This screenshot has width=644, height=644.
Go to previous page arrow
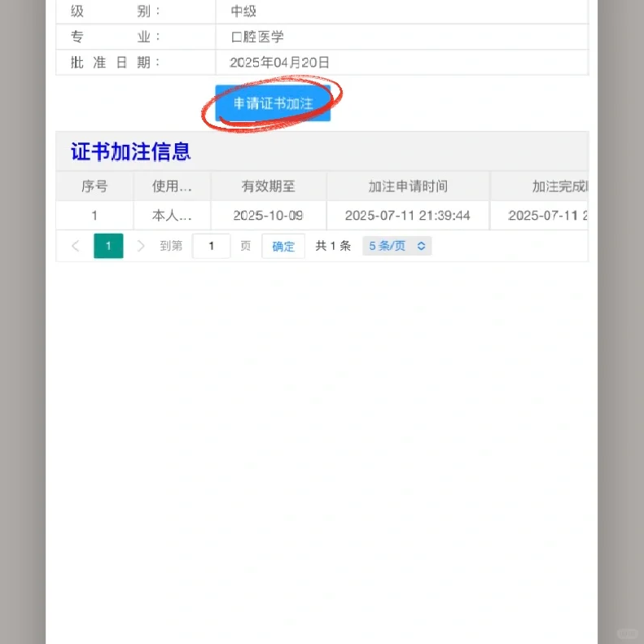pyautogui.click(x=76, y=246)
